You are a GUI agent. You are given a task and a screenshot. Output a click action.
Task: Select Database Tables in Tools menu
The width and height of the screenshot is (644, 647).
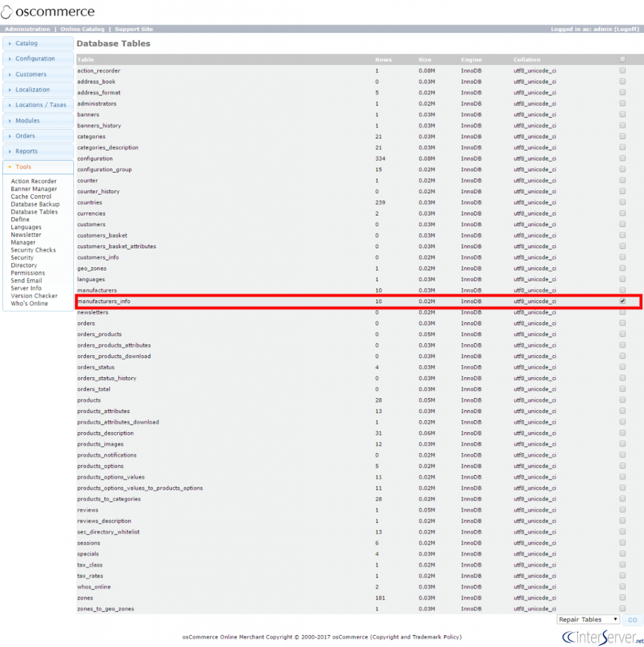[x=34, y=212]
